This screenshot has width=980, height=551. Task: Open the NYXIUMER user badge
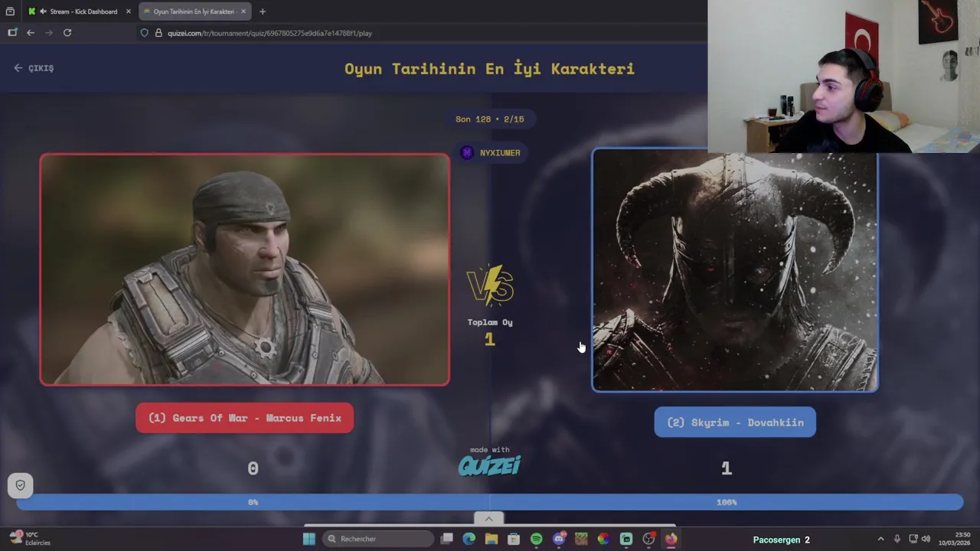(490, 152)
